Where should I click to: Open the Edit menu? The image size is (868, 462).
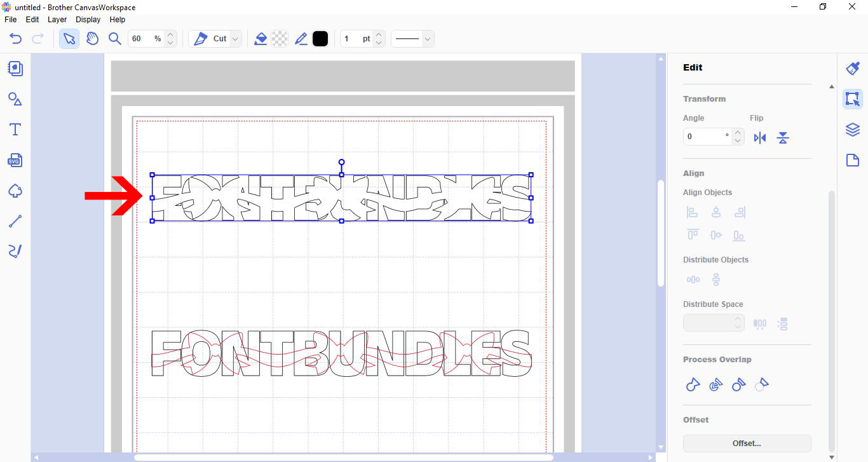32,20
